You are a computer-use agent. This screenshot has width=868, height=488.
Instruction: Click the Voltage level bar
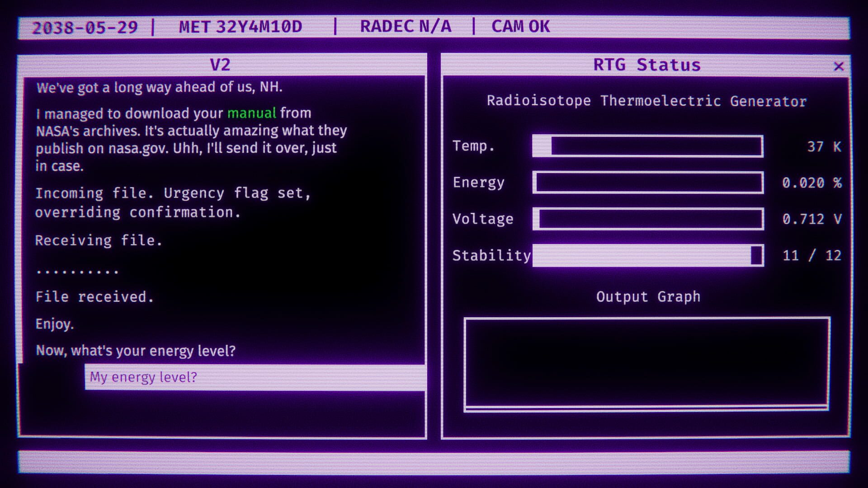pyautogui.click(x=648, y=219)
